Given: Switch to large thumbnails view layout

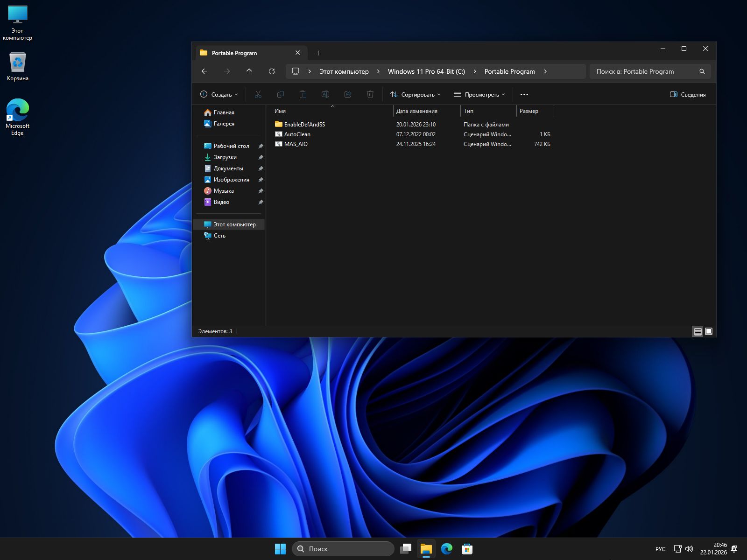Looking at the screenshot, I should (709, 331).
